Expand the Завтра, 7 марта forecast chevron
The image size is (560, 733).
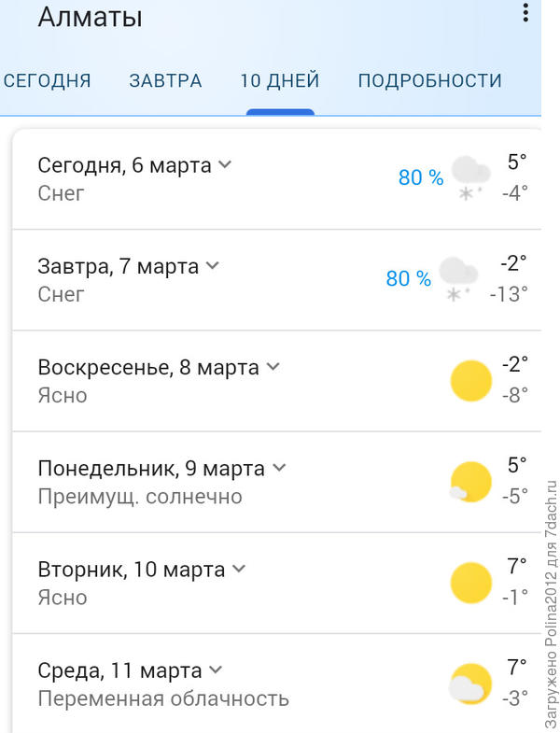tap(213, 265)
